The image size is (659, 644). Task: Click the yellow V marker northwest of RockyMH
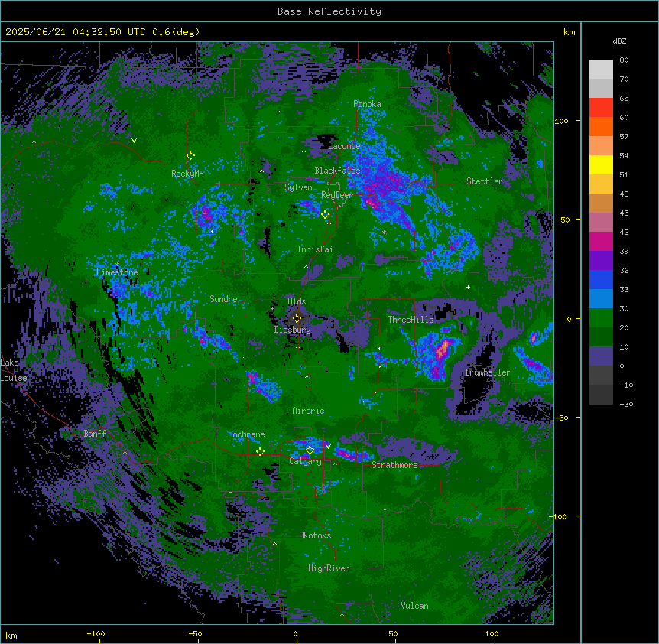[134, 141]
